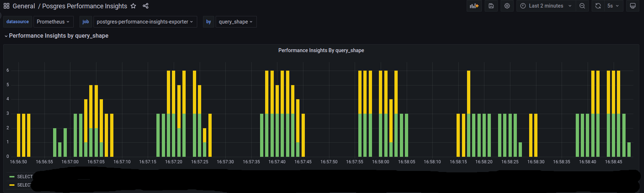Save the dashboard with the disk icon
Viewport: 644px width, 193px height.
[x=491, y=6]
